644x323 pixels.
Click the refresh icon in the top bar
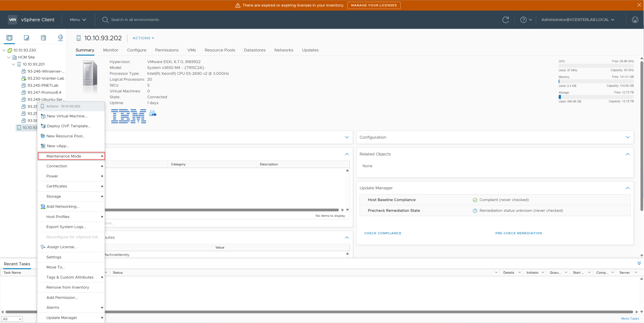tap(505, 20)
